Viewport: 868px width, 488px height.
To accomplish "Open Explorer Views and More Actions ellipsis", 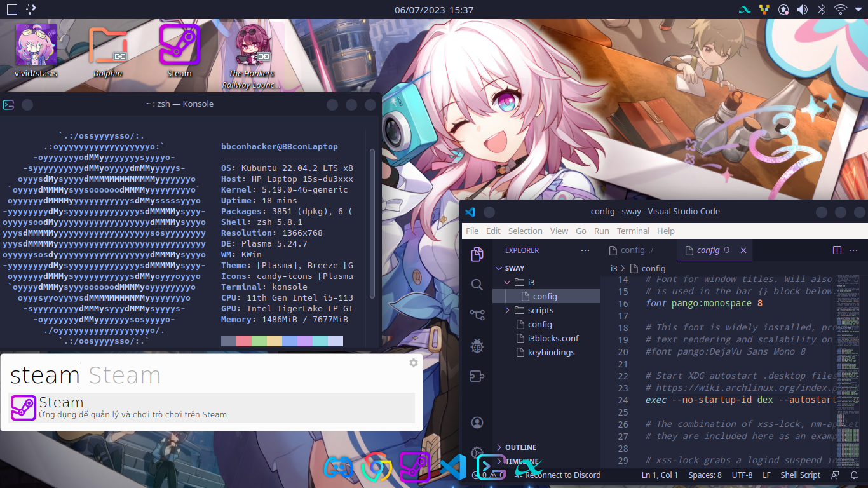I will coord(585,250).
